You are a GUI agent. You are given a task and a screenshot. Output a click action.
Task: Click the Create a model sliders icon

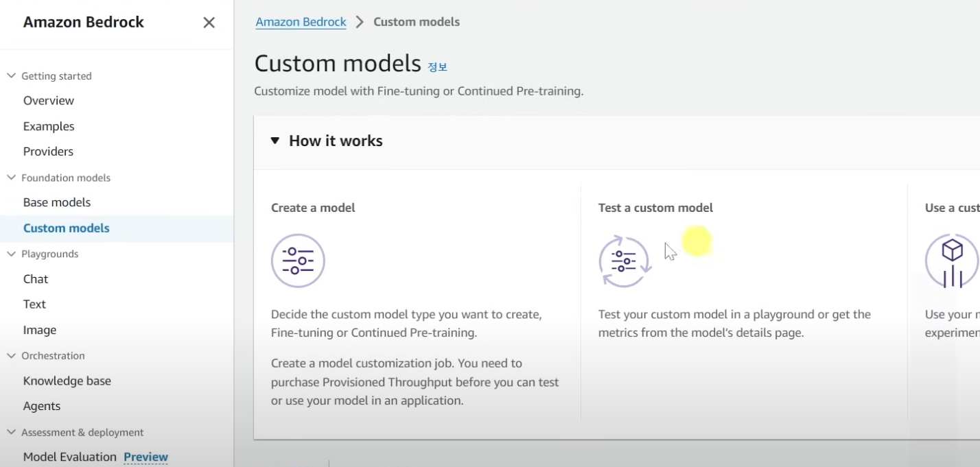pos(298,261)
